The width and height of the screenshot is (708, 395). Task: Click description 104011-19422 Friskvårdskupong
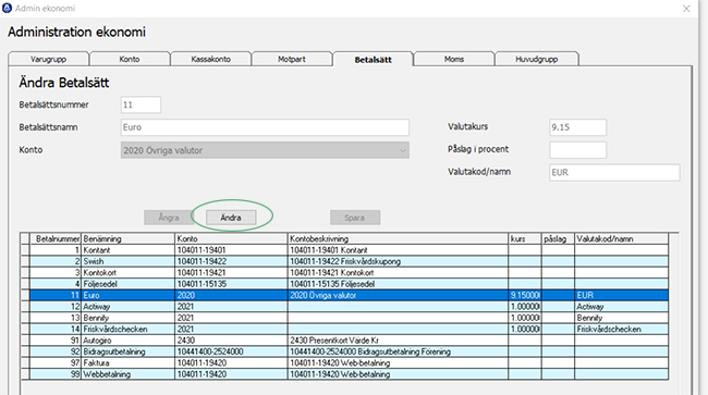coord(398,261)
